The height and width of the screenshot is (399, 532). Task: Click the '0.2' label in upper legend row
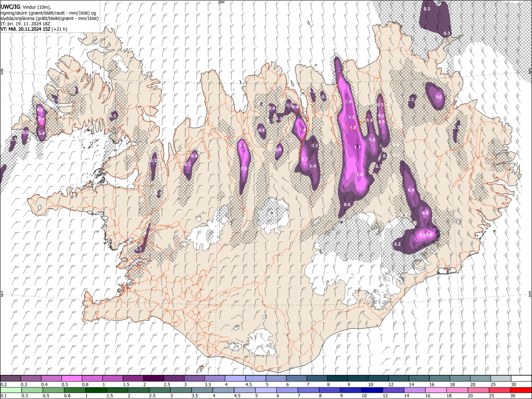point(3,384)
